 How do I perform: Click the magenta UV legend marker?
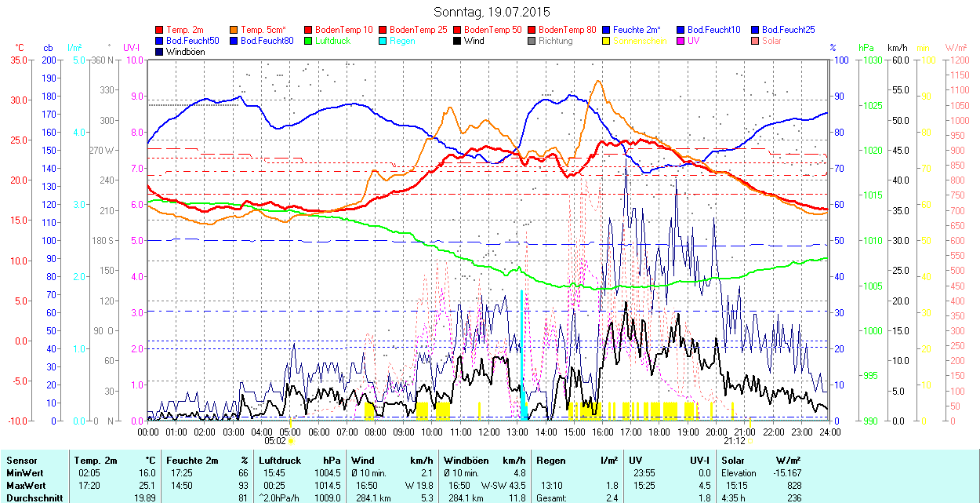click(681, 41)
